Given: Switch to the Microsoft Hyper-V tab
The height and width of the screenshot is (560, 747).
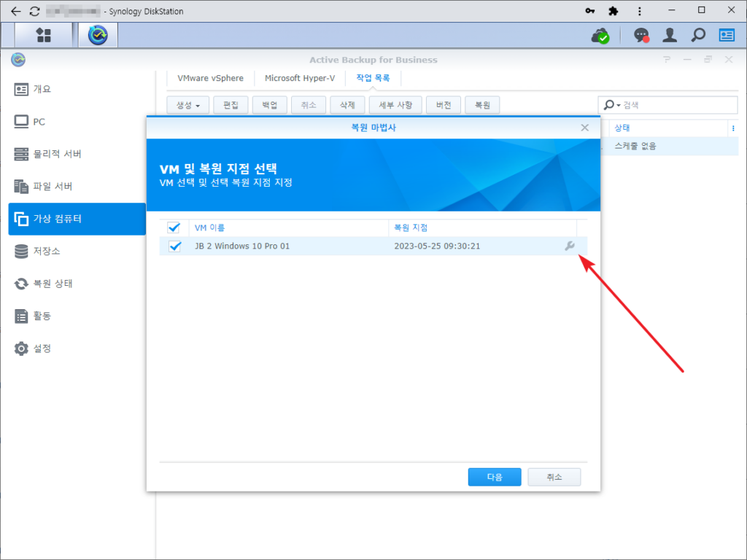Looking at the screenshot, I should pyautogui.click(x=300, y=78).
